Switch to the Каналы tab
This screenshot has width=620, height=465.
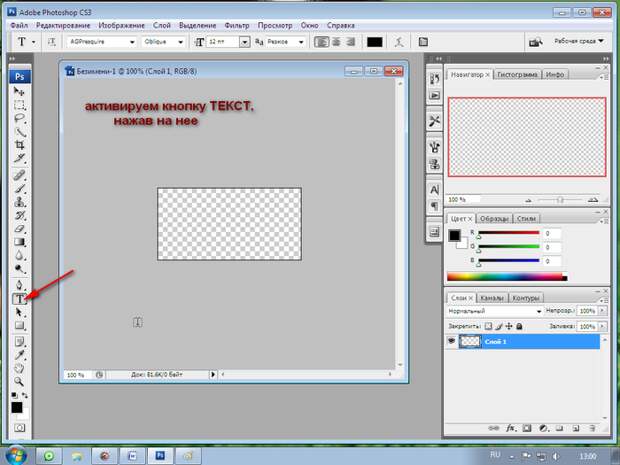(492, 298)
